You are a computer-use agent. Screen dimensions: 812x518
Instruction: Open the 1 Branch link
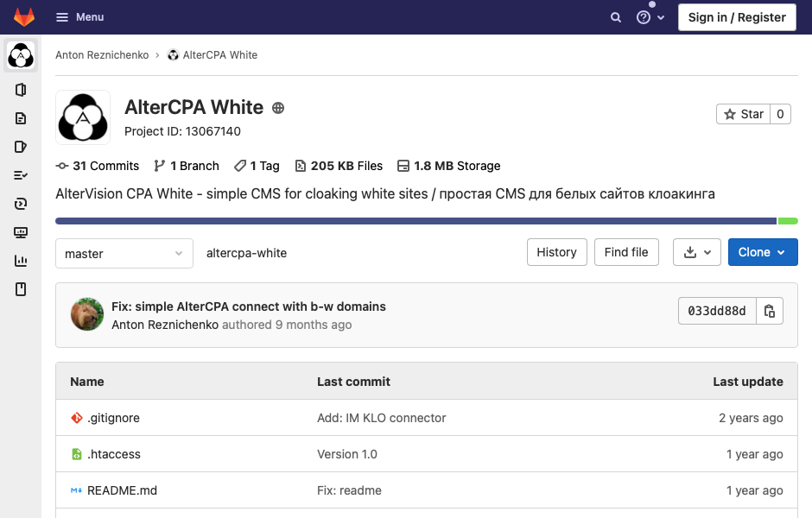pos(187,166)
